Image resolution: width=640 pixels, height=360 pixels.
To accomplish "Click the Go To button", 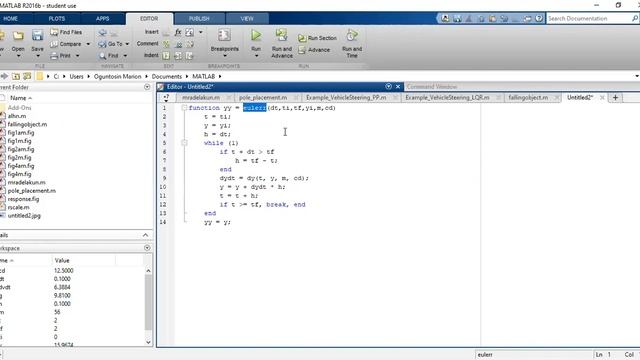I will (x=111, y=44).
